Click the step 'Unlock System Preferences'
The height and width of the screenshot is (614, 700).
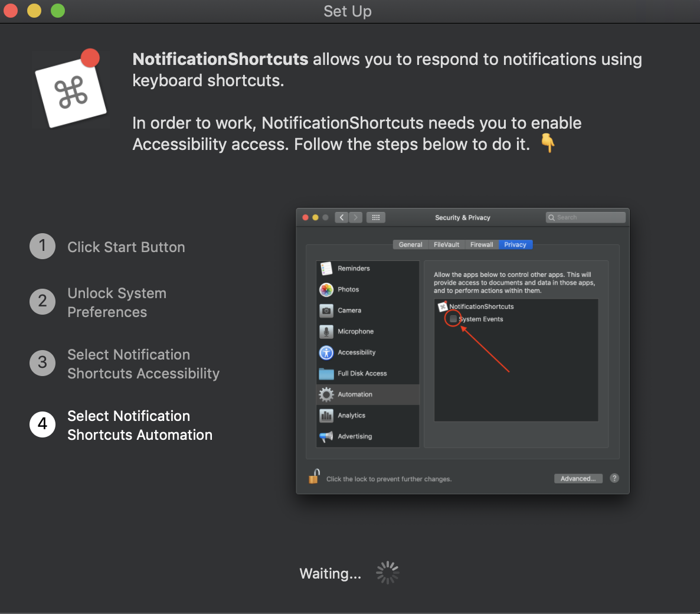(117, 302)
